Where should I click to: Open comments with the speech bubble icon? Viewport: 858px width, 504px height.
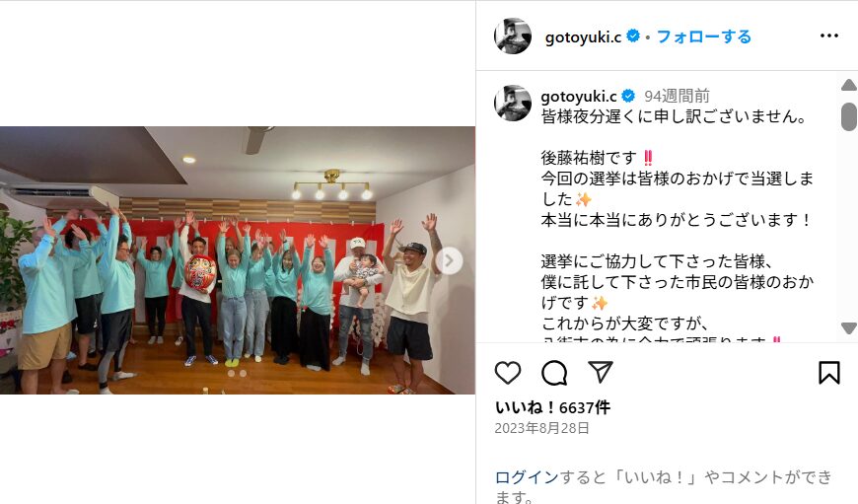click(554, 373)
